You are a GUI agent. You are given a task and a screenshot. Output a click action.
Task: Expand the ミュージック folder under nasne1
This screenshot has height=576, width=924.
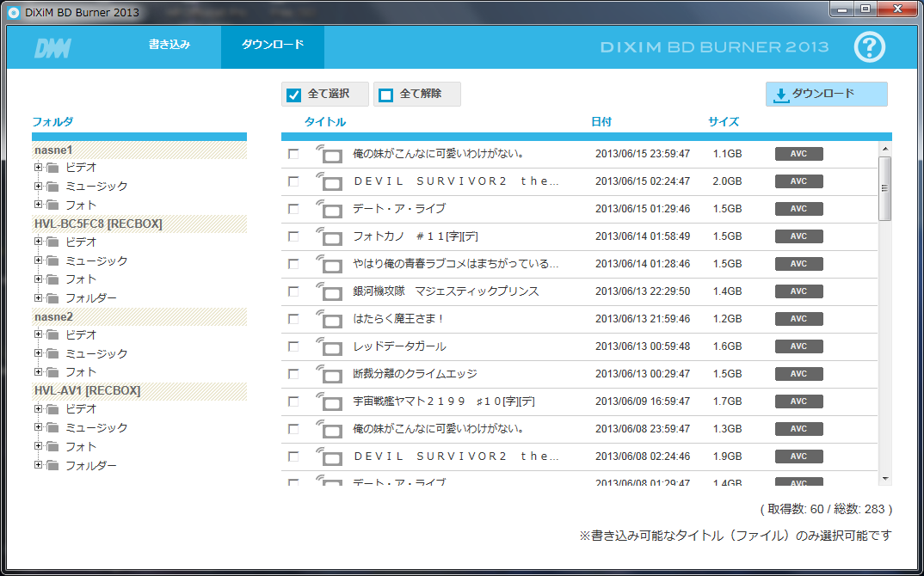39,186
